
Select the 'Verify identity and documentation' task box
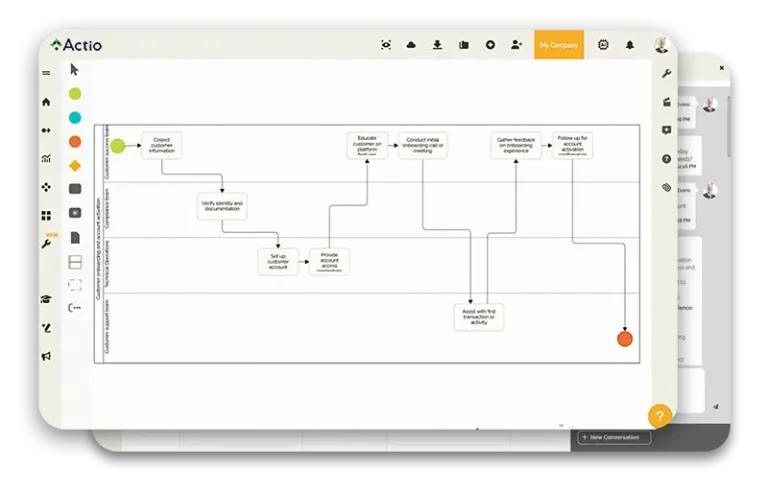222,206
